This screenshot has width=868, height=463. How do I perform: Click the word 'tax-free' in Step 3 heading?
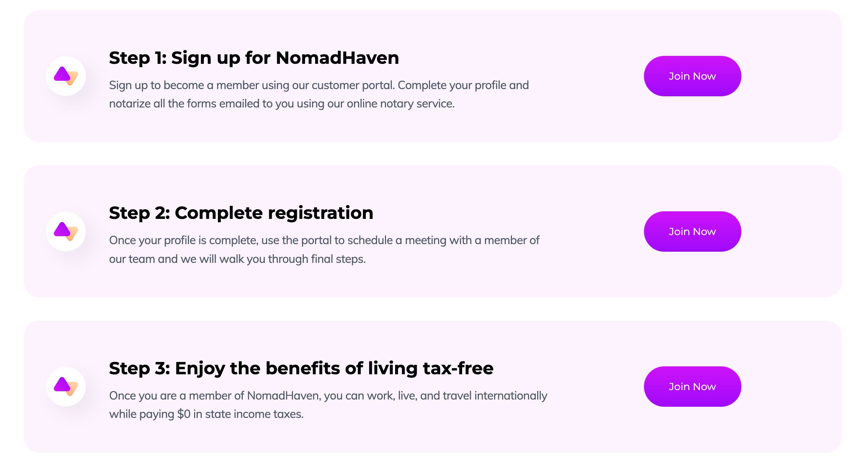pos(458,369)
